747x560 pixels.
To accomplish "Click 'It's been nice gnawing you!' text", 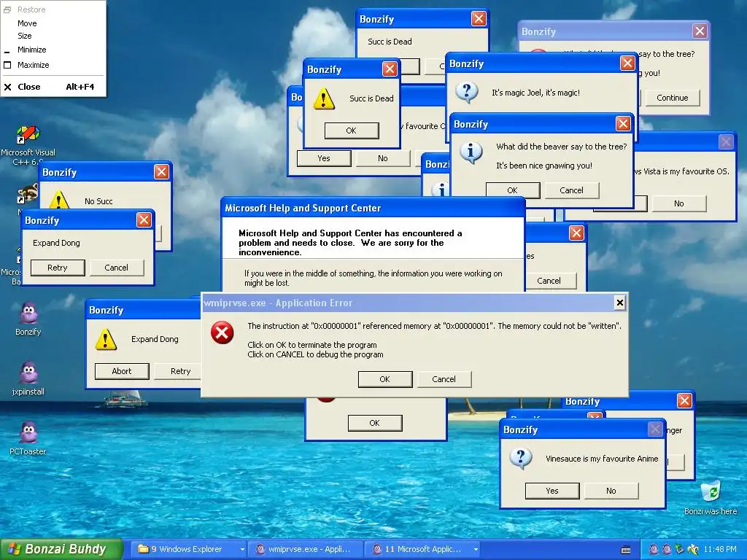I will click(544, 166).
